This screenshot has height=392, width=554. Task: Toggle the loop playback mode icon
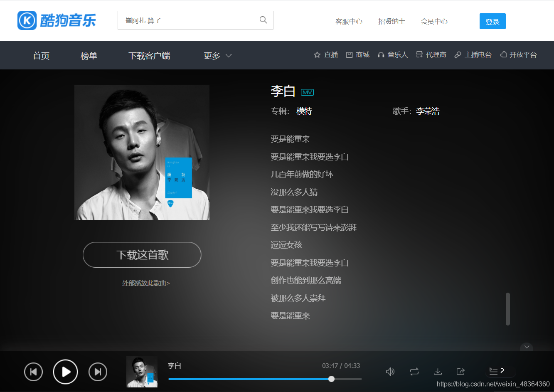[x=414, y=371]
